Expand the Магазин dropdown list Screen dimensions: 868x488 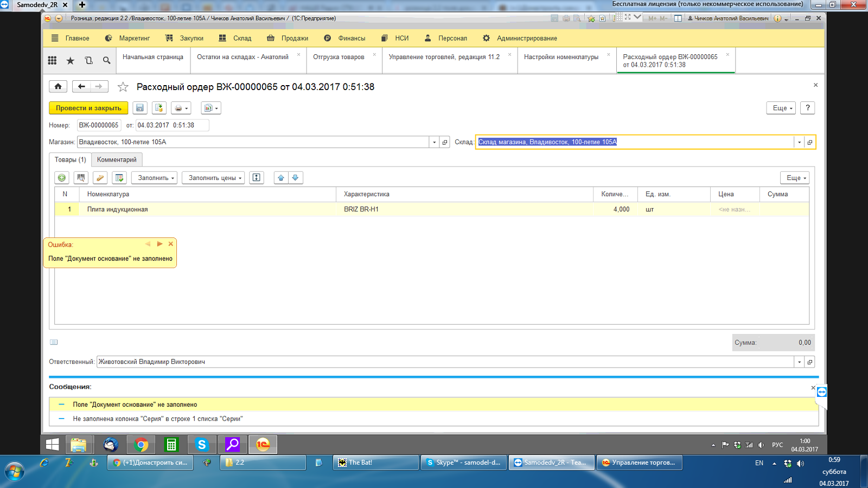pos(434,142)
